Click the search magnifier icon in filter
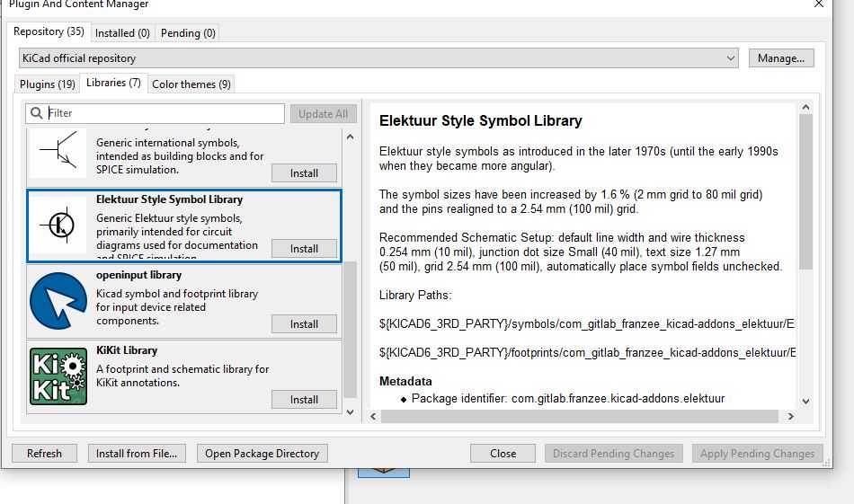 coord(37,112)
